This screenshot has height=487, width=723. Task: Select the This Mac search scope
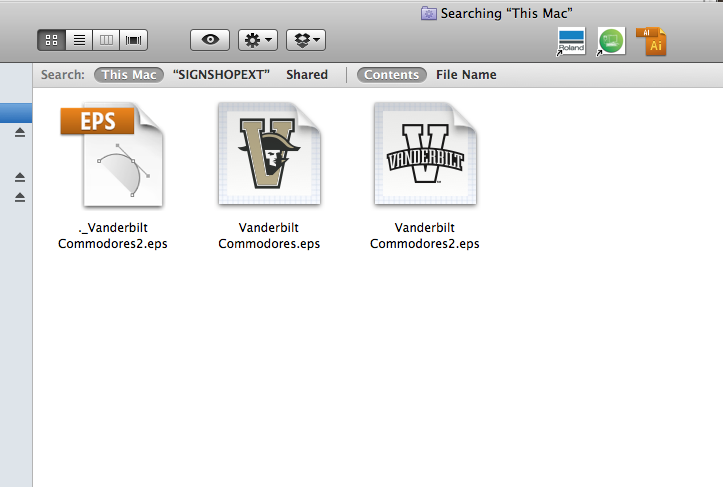(x=129, y=75)
